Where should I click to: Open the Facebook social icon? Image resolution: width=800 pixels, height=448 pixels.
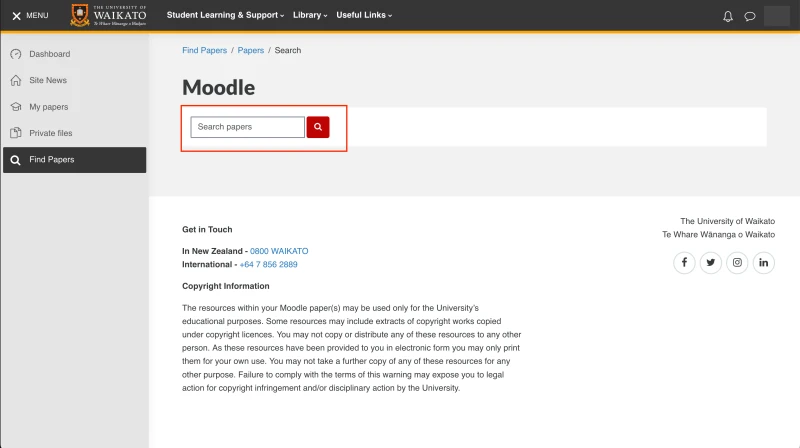pos(684,263)
